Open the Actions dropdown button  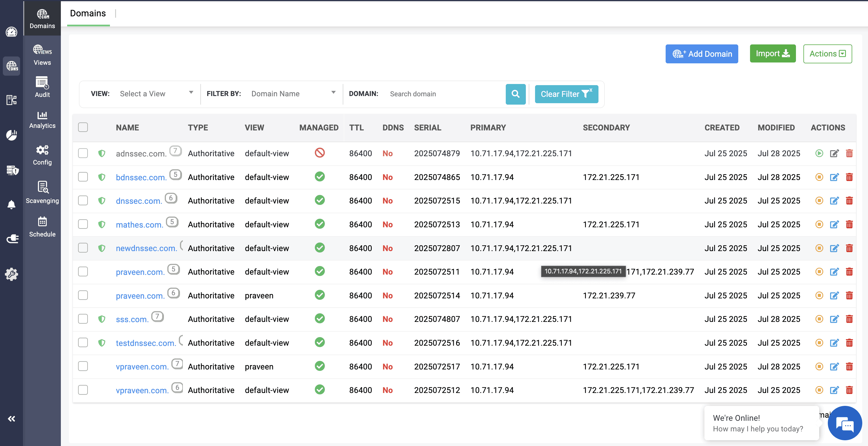pyautogui.click(x=827, y=54)
